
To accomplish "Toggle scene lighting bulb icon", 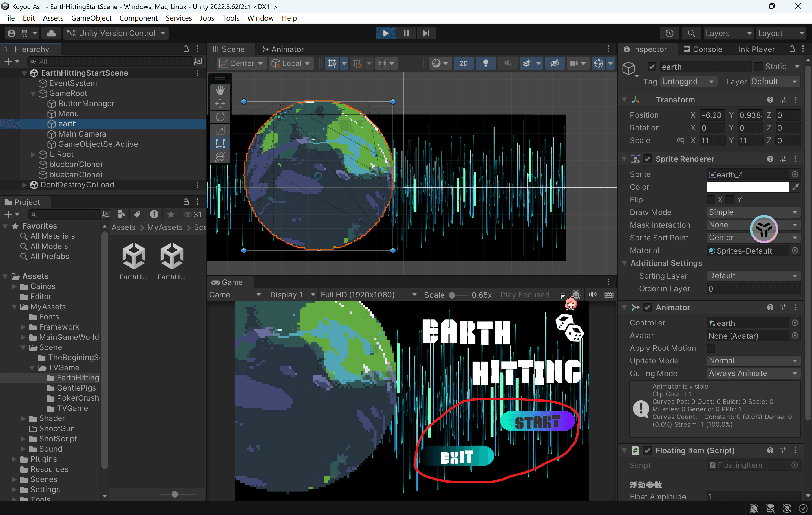I will point(486,63).
